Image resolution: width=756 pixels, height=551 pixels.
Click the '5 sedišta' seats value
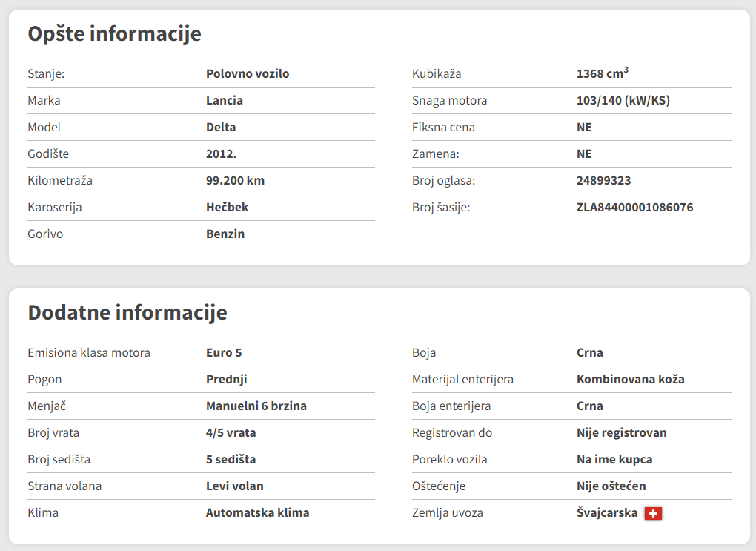231,459
